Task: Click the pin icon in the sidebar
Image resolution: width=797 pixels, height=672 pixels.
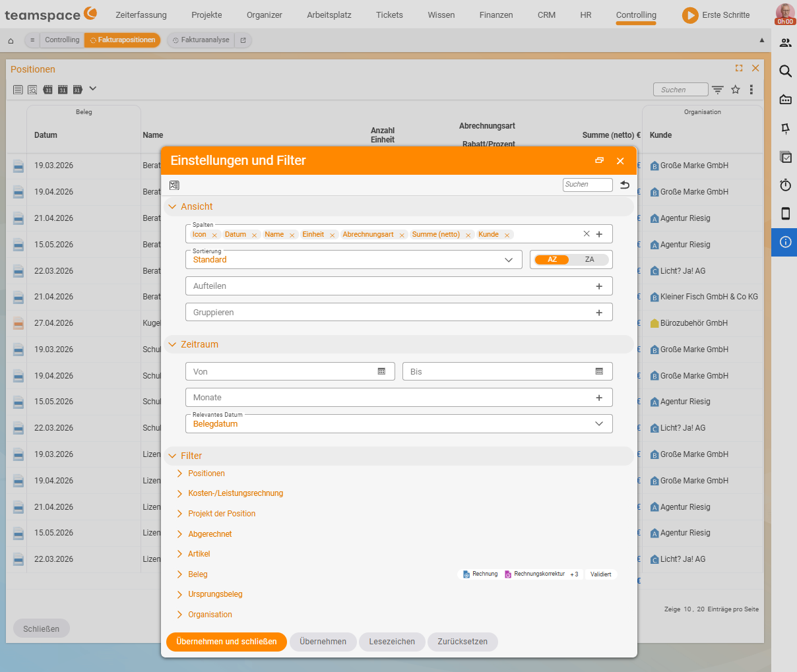Action: point(785,129)
